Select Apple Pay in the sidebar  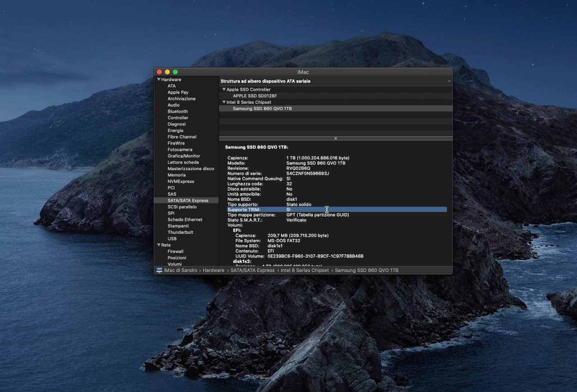[x=178, y=92]
